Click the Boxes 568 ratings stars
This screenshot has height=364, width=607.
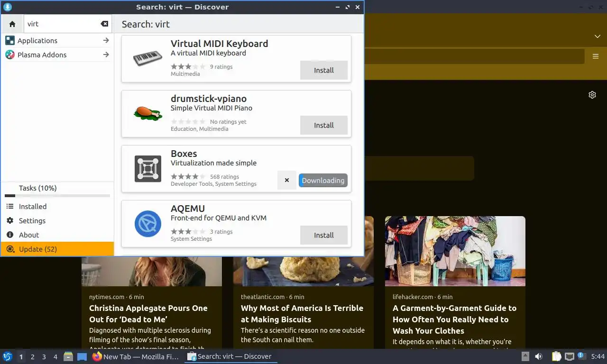click(188, 177)
